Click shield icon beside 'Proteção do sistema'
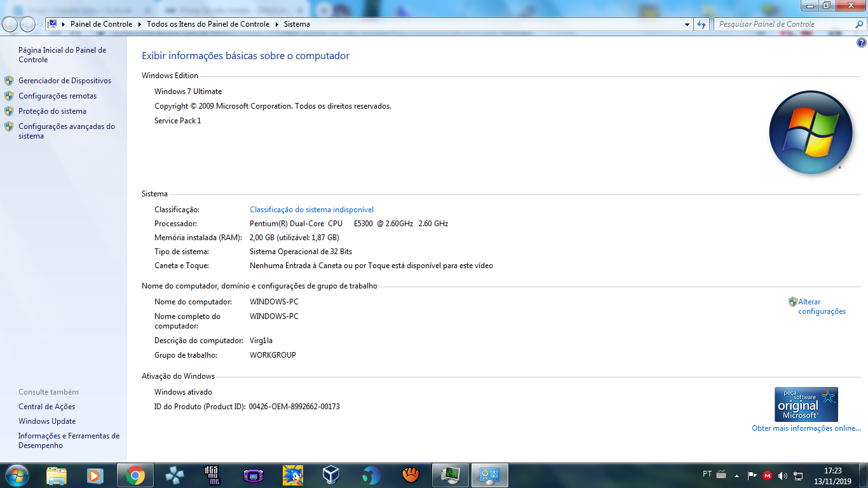 pyautogui.click(x=9, y=111)
